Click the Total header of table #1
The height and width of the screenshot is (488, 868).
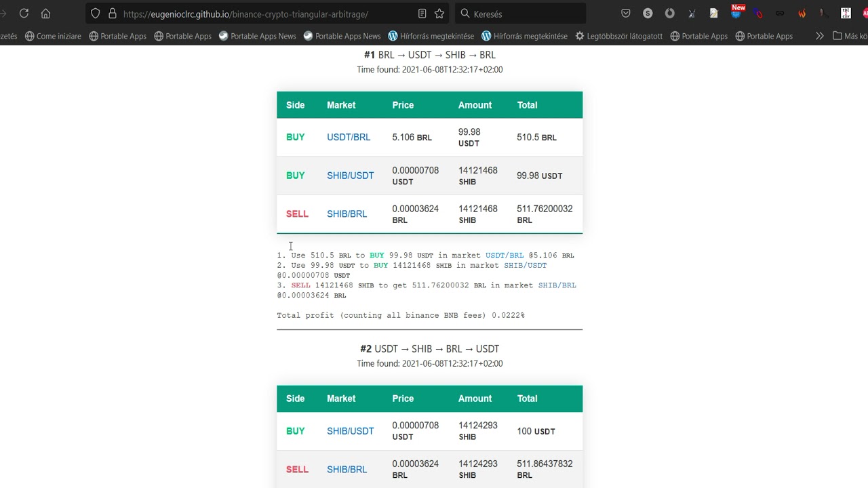tap(527, 105)
